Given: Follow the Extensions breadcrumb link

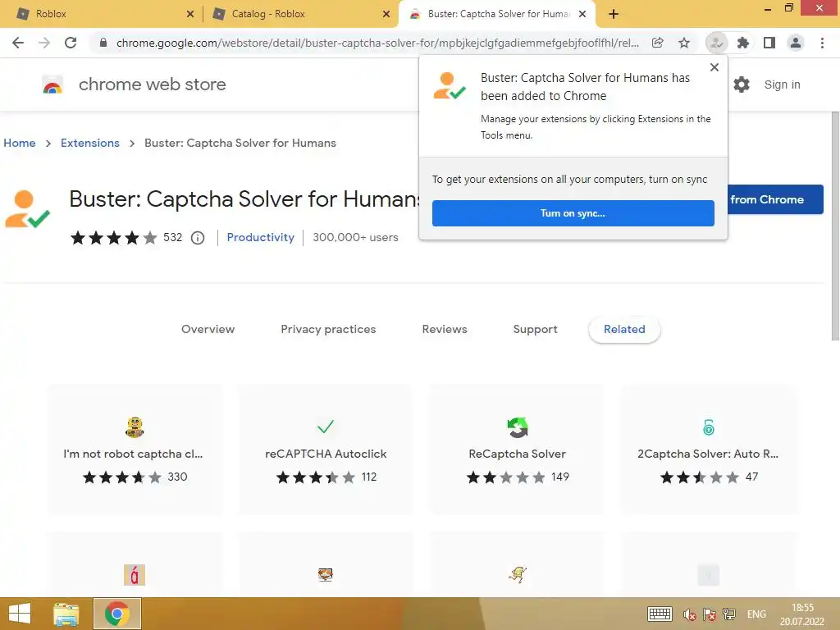Looking at the screenshot, I should pos(90,143).
